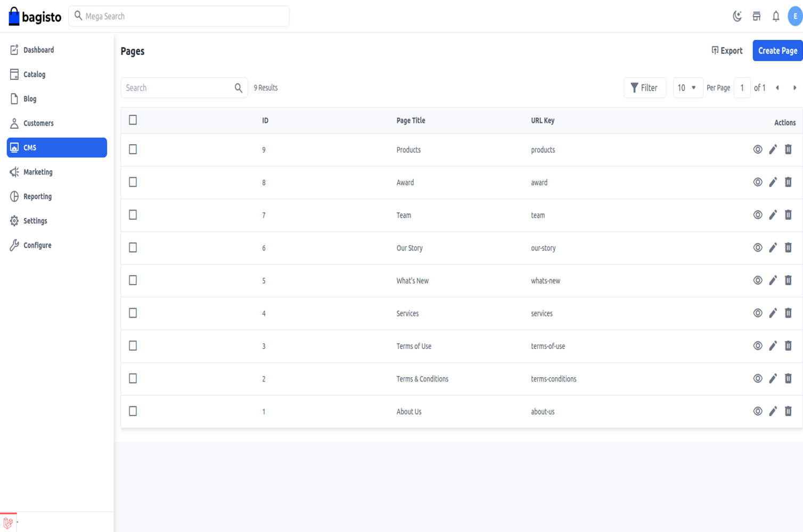Navigate to Marketing menu
This screenshot has height=532, width=803.
[x=38, y=172]
